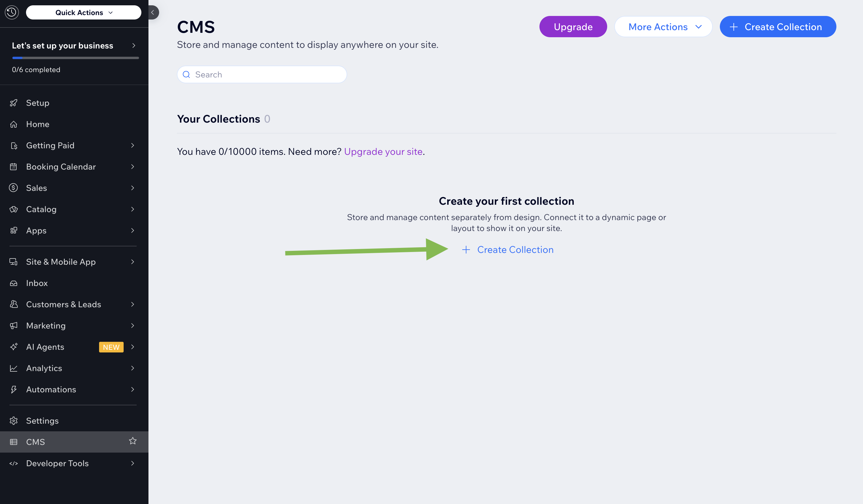The image size is (863, 504).
Task: Click the history clock icon
Action: [x=12, y=12]
